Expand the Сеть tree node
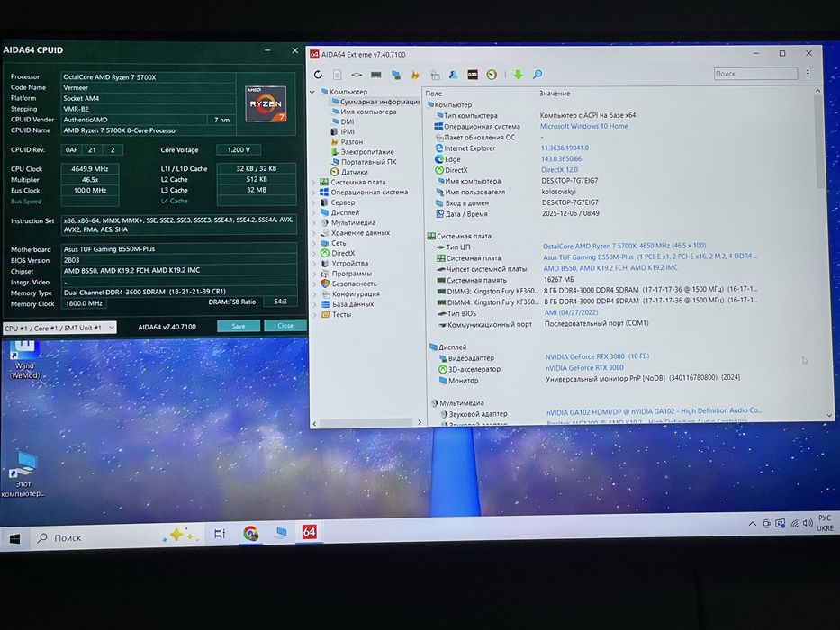840x630 pixels. [x=314, y=243]
